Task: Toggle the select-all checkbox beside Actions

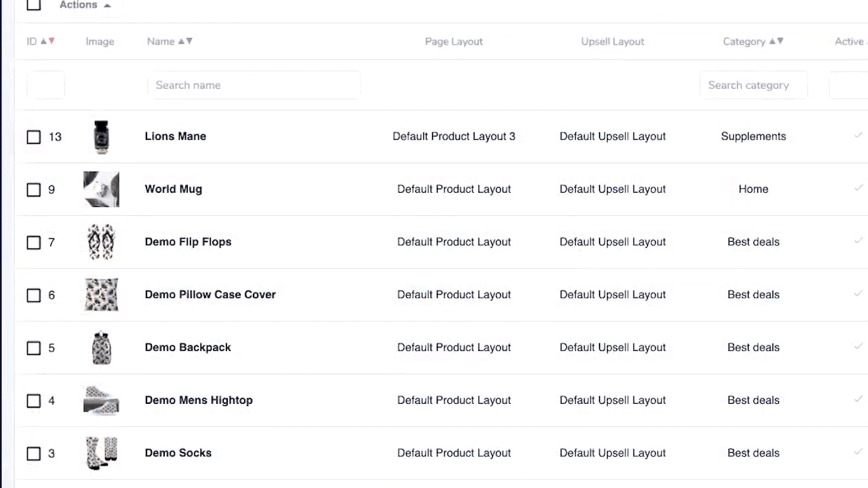Action: tap(34, 5)
